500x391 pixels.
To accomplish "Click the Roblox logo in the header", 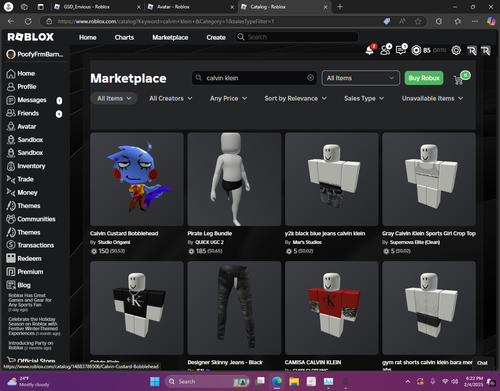I will (31, 37).
